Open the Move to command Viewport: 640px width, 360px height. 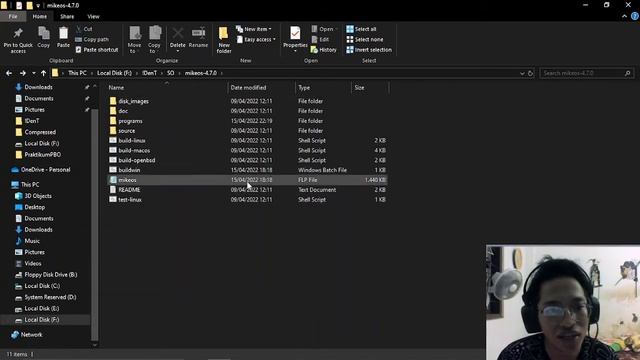click(x=134, y=40)
